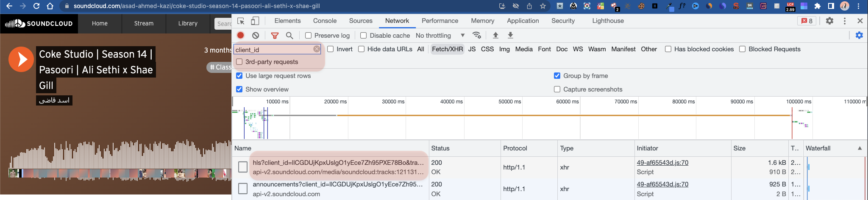Click the client_id filter text field
This screenshot has height=200, width=868.
tap(273, 50)
